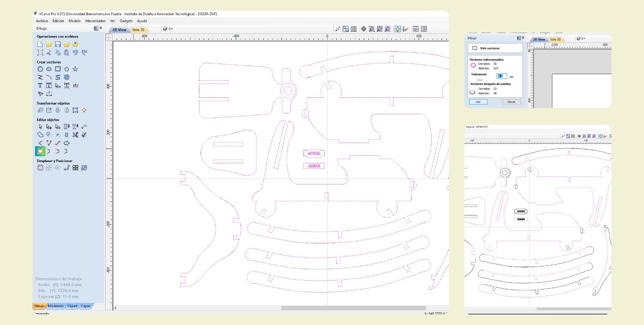Open the Mirror objects tool

(67, 110)
